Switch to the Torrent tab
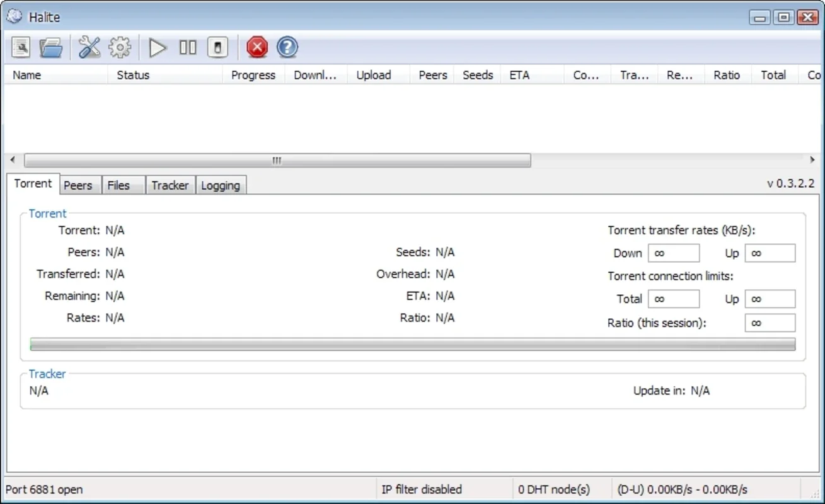The width and height of the screenshot is (825, 504). 33,184
